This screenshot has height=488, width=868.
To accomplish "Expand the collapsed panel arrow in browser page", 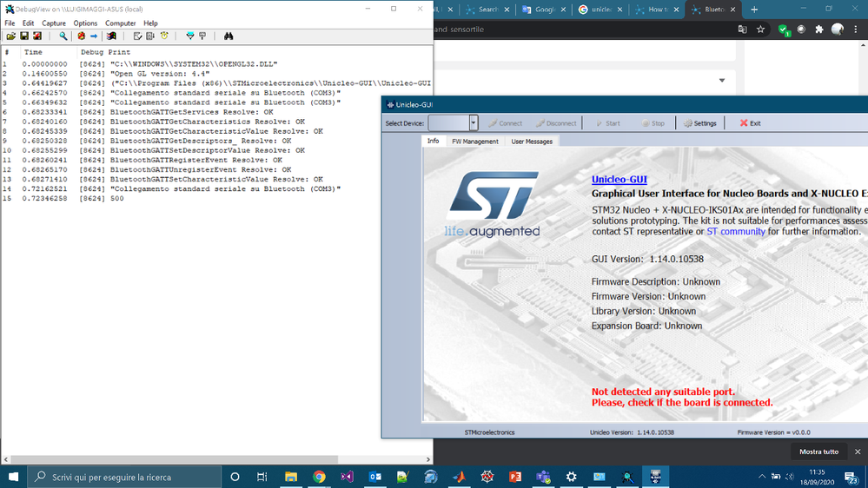I will point(722,80).
